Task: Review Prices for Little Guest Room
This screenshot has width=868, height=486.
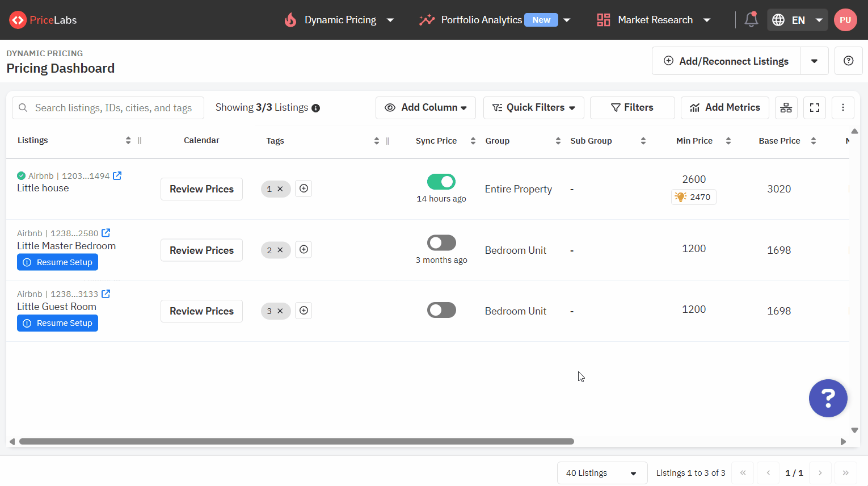Action: click(x=201, y=311)
